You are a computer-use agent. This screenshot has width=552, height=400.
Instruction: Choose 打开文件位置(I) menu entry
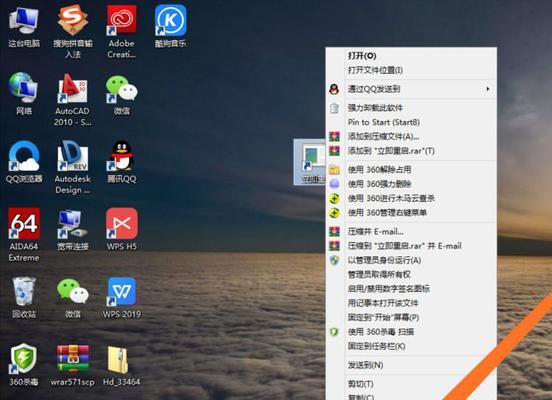point(411,70)
